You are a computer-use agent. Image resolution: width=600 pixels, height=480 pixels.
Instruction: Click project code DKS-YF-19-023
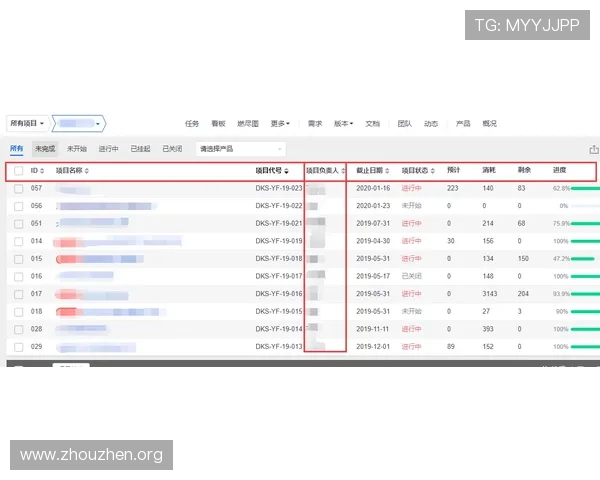[x=279, y=188]
